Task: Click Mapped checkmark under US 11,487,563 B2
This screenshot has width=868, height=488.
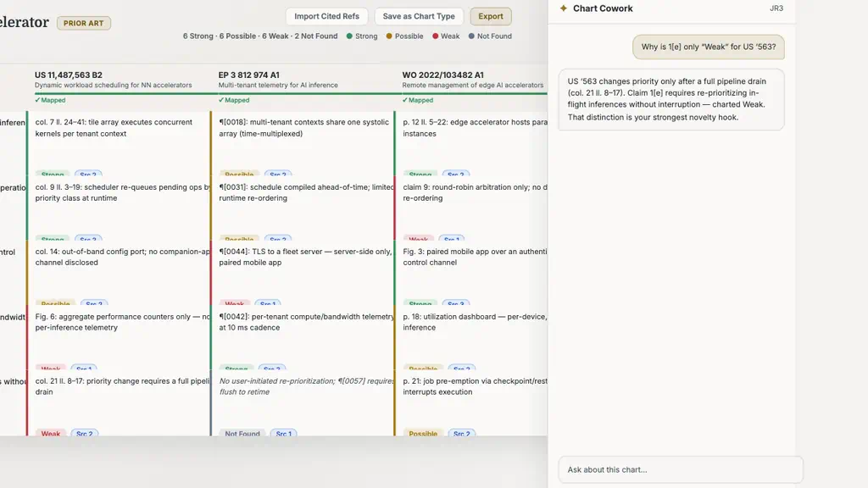Action: (37, 100)
